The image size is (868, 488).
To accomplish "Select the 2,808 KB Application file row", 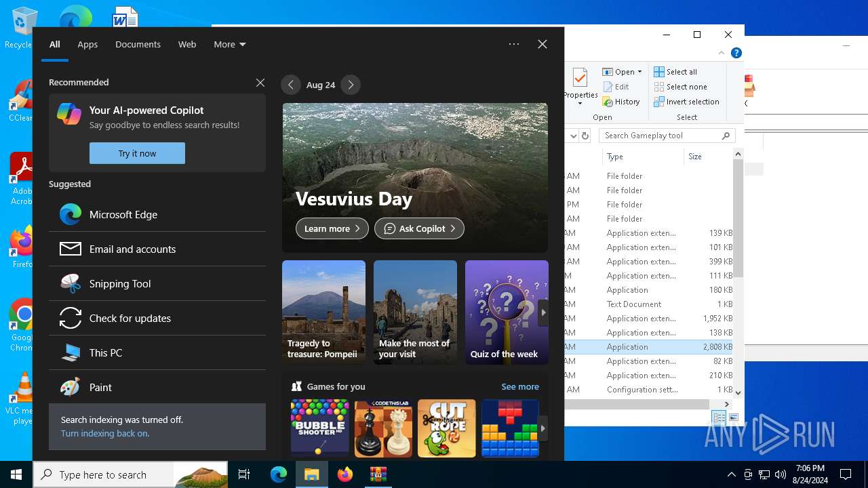I will point(649,347).
